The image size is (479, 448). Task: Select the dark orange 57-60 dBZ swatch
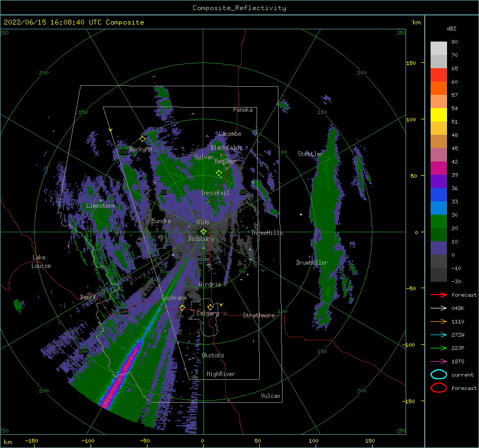point(439,88)
